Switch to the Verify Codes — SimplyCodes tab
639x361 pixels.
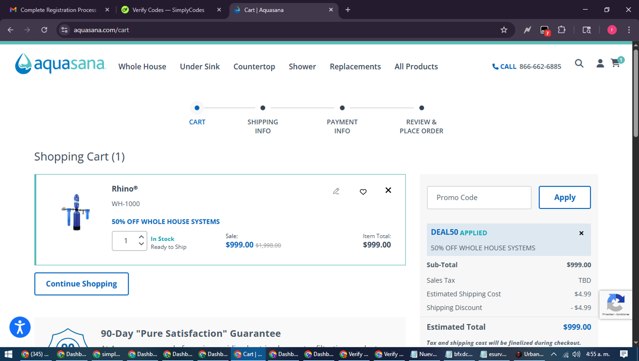(171, 10)
